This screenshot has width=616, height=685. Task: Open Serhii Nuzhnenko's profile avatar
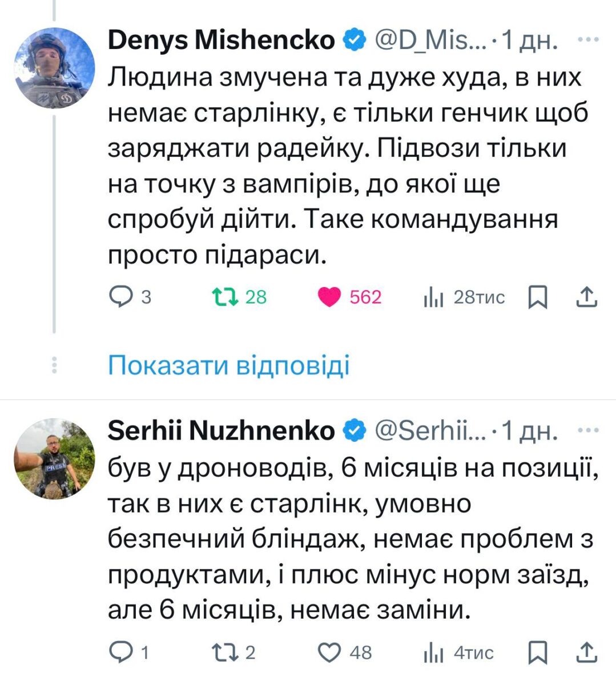coord(54,458)
